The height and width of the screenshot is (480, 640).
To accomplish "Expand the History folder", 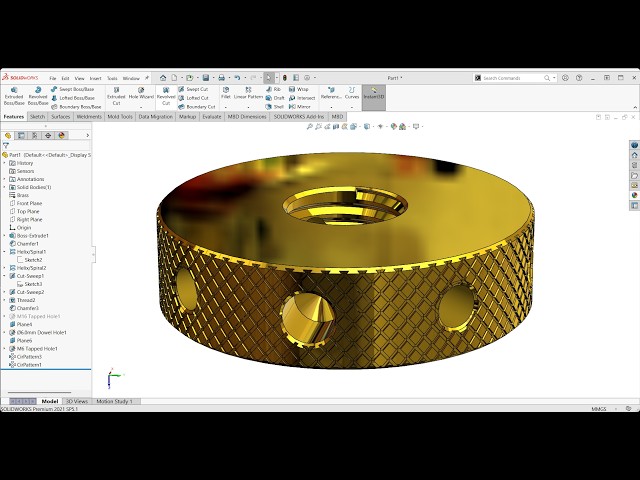I will [x=4, y=163].
